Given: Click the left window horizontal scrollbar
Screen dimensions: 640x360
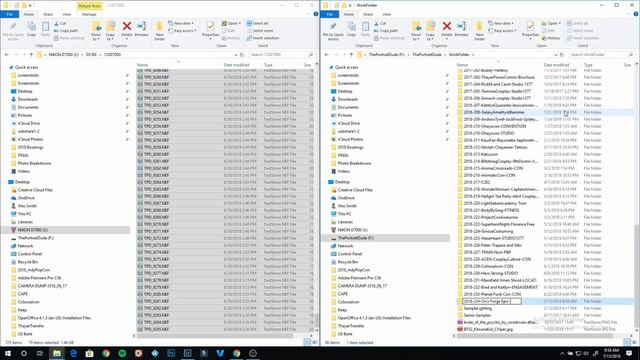Looking at the screenshot, I should [214, 336].
